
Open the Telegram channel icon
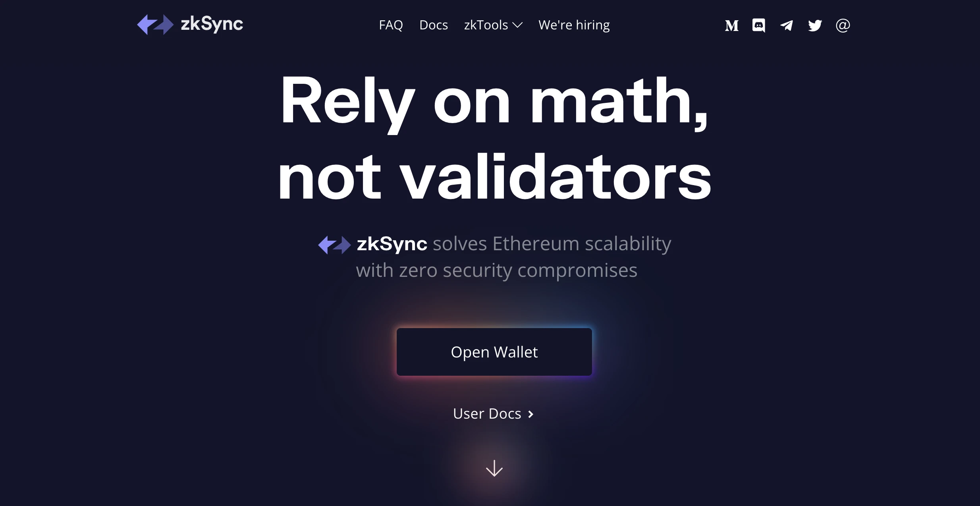[x=787, y=25]
